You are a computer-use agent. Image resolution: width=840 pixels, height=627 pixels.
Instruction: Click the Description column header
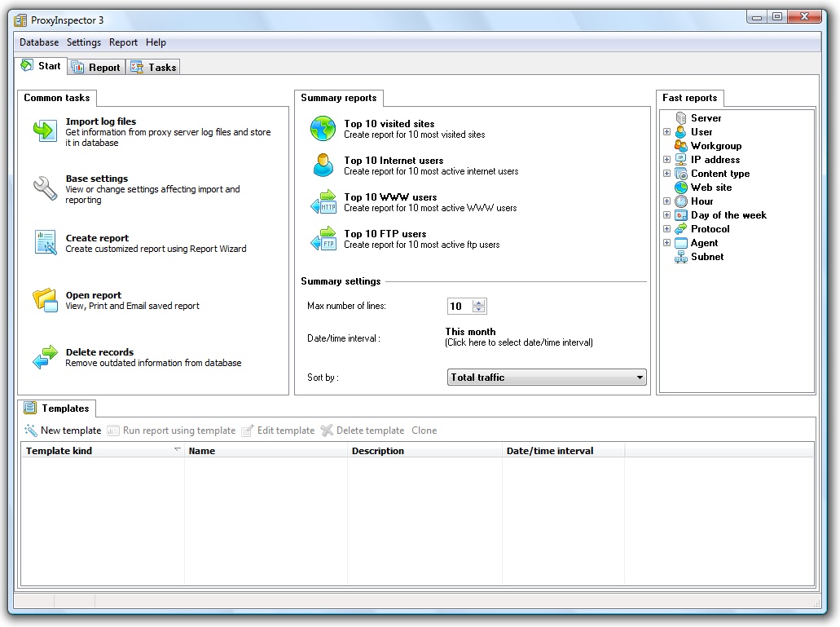click(424, 451)
